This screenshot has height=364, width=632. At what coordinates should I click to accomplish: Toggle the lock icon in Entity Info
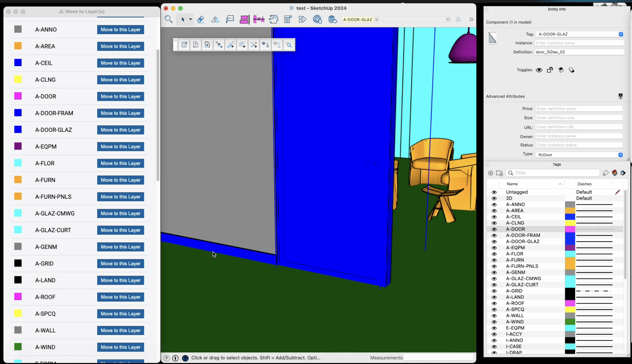[550, 70]
